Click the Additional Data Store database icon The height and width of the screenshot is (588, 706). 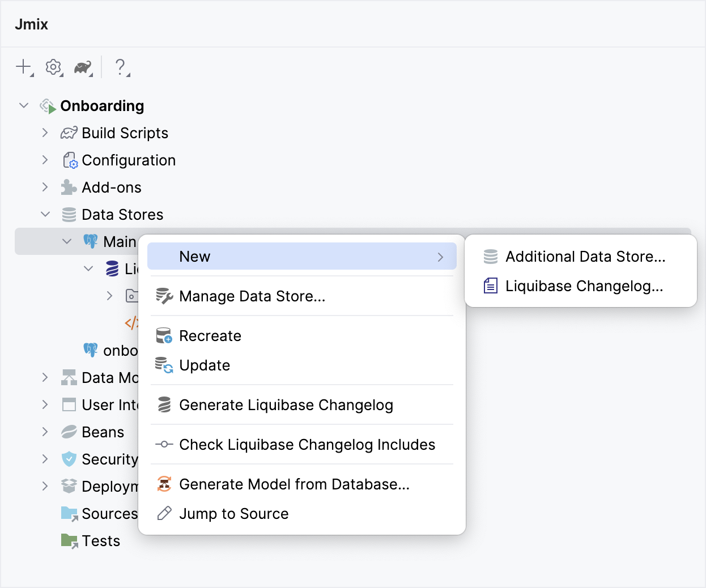(491, 257)
